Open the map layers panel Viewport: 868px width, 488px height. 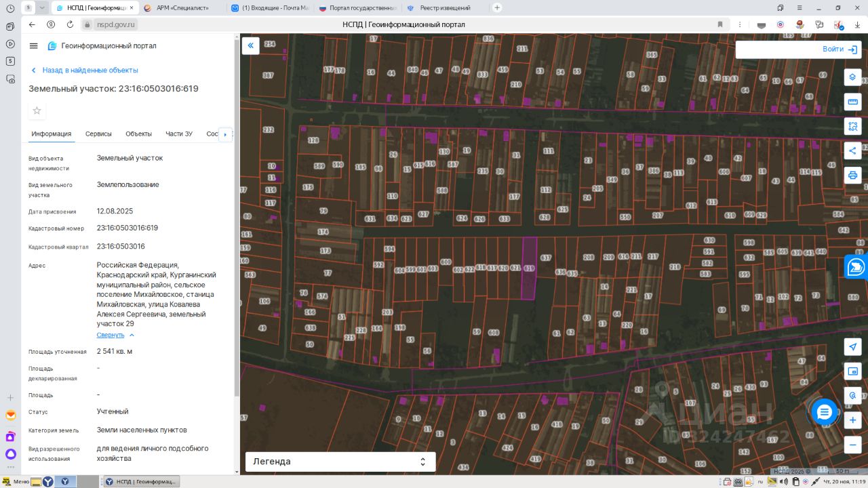coord(852,77)
